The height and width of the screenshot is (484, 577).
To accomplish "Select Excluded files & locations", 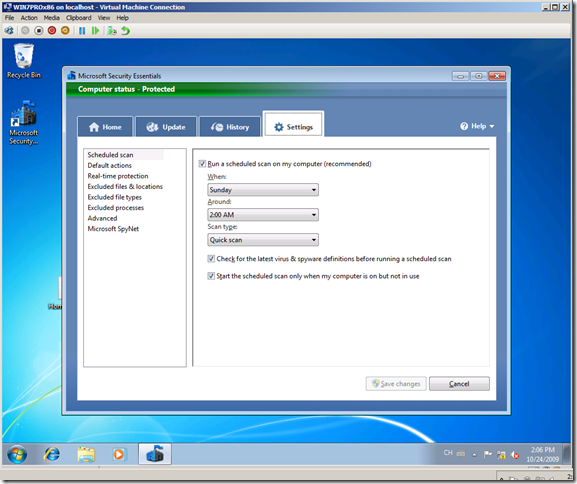I will click(125, 187).
